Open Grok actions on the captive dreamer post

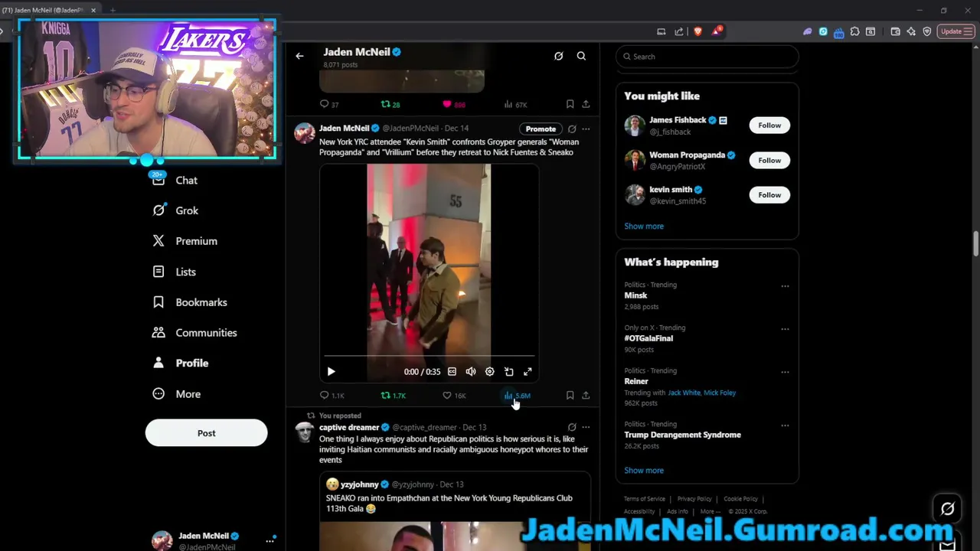click(572, 427)
